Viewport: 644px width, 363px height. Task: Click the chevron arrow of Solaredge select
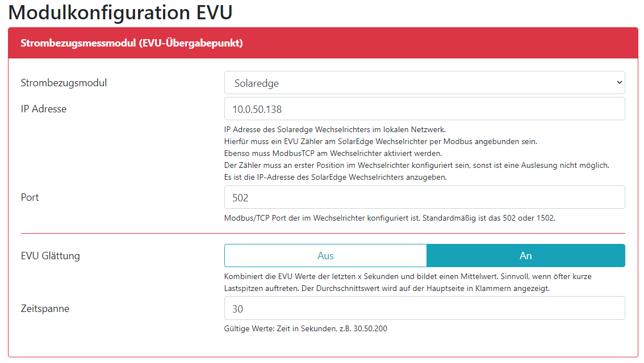(618, 83)
